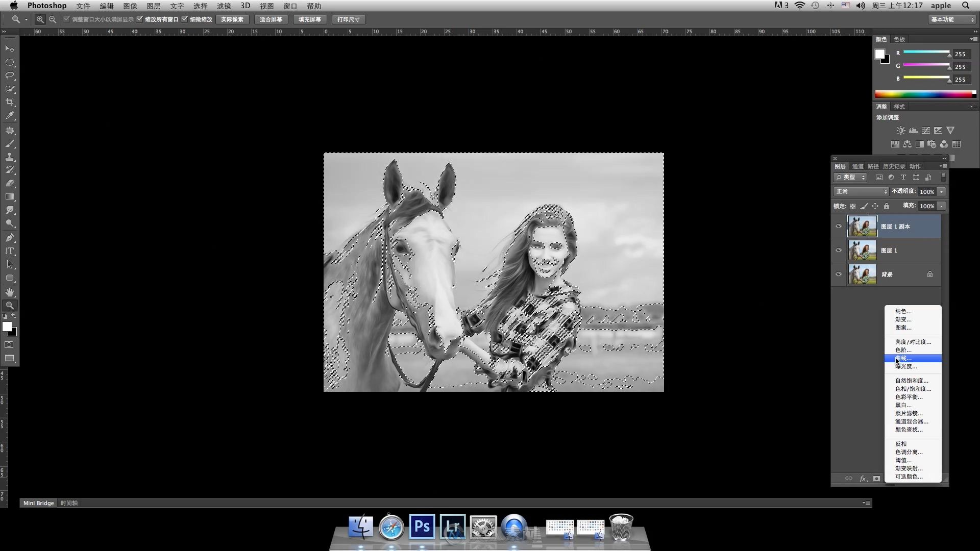Screen dimensions: 980x551
Task: Add a Brightness/Contrast adjustment from the Adjustments panel
Action: (901, 131)
